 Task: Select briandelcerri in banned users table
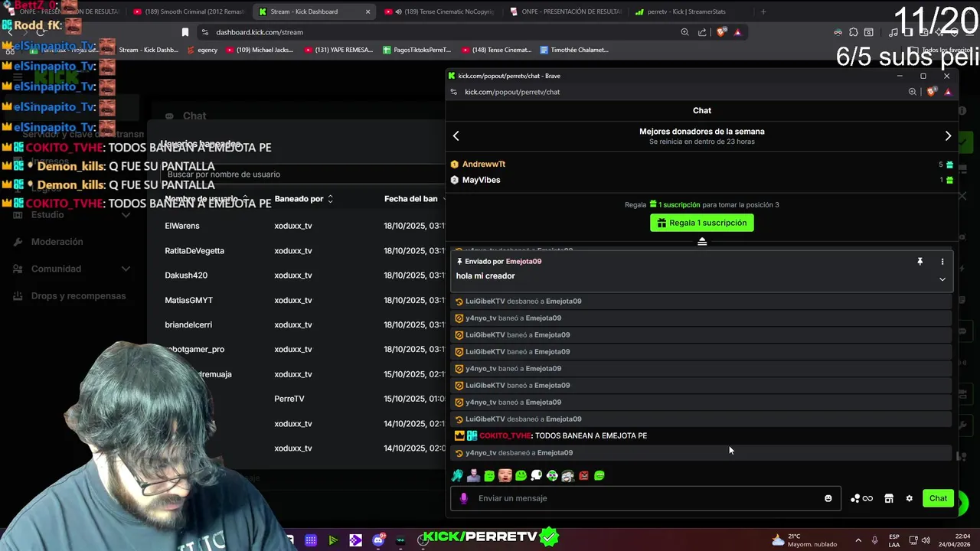[x=188, y=325]
